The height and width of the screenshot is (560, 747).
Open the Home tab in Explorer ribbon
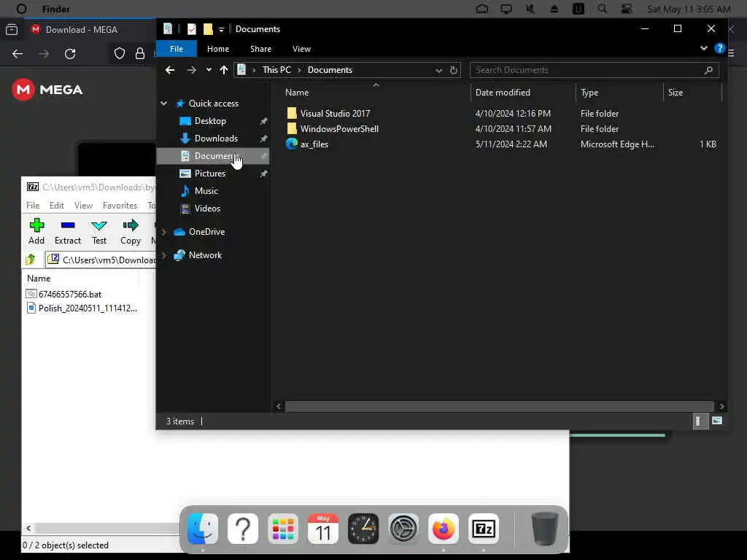pyautogui.click(x=218, y=49)
